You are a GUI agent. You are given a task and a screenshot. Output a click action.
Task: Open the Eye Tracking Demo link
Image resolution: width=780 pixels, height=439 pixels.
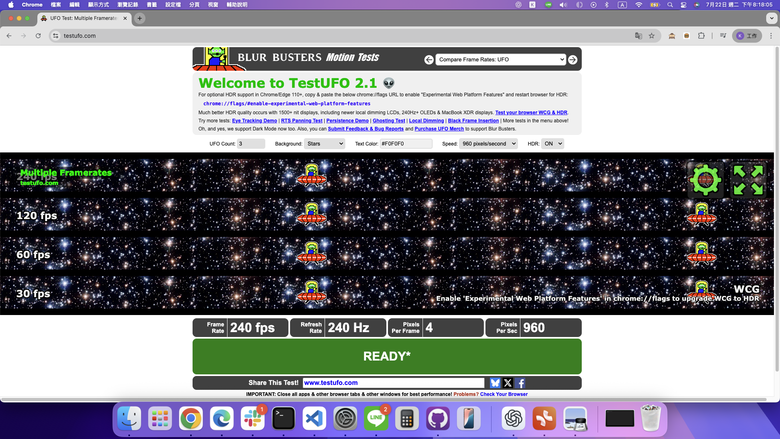click(x=254, y=121)
